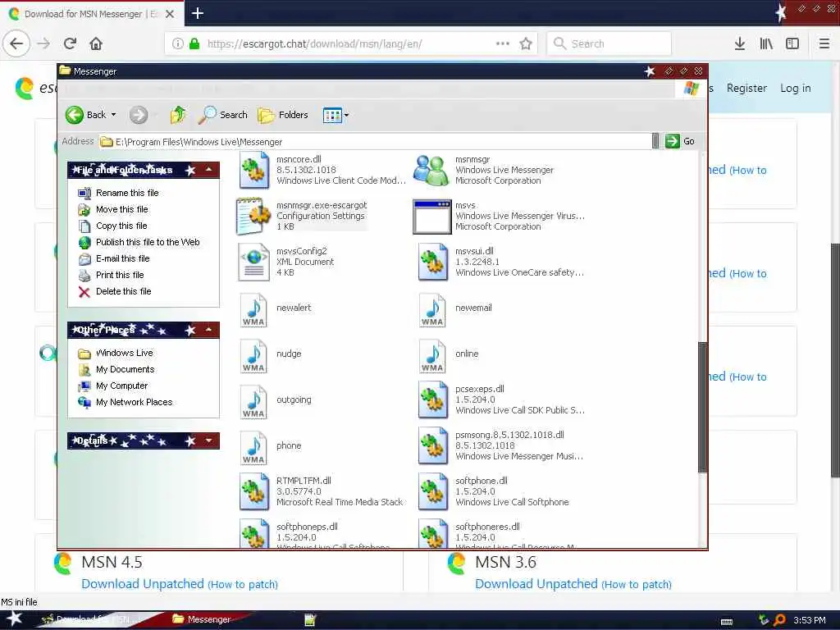This screenshot has width=840, height=630.
Task: Click the Explorer vertical scrollbar thumb
Action: tap(703, 407)
